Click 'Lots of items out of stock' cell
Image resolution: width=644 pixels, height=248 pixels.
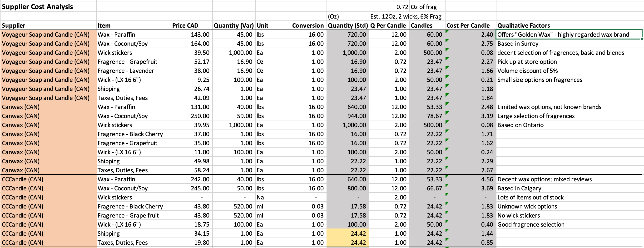[x=569, y=197]
